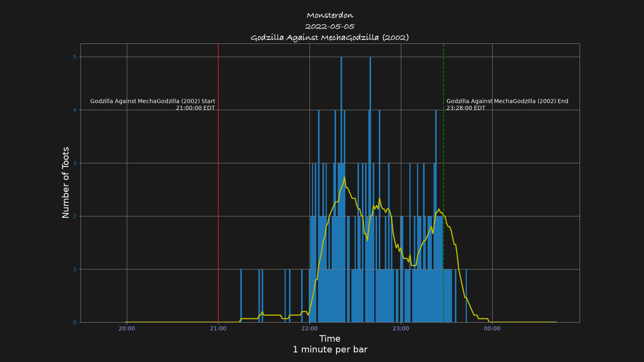644x362 pixels.
Task: Click the movie End annotation text
Action: 507,101
